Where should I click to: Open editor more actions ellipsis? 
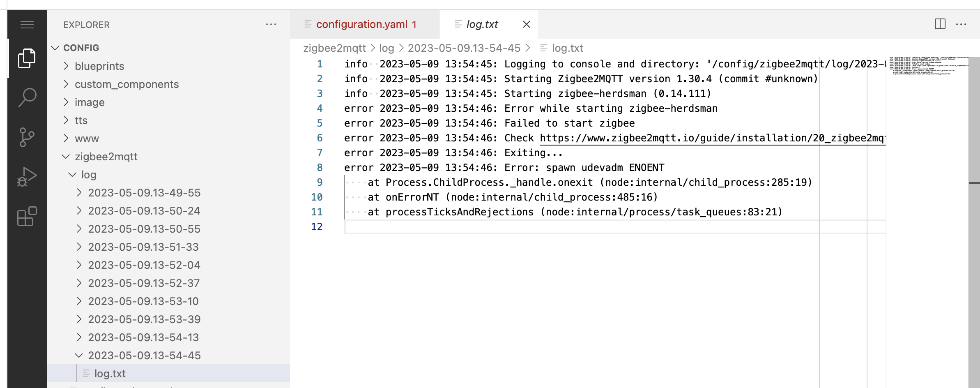pyautogui.click(x=961, y=24)
